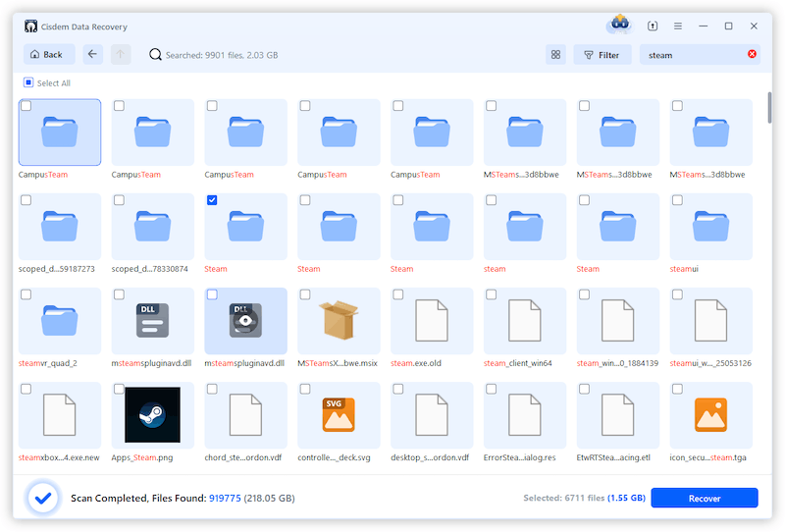
Task: Click the Recover button
Action: click(x=705, y=498)
